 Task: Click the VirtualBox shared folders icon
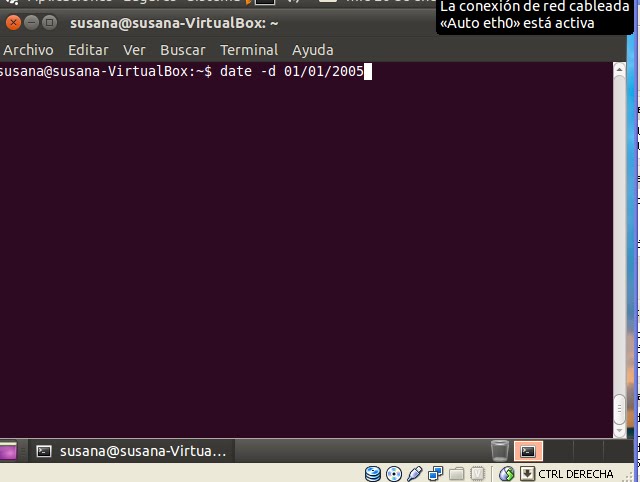coord(457,474)
